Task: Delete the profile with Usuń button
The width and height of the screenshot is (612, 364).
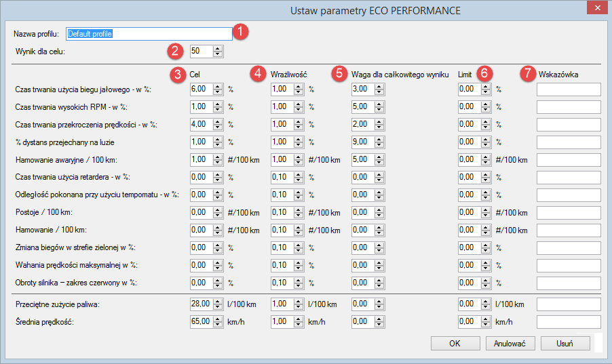Action: [565, 343]
